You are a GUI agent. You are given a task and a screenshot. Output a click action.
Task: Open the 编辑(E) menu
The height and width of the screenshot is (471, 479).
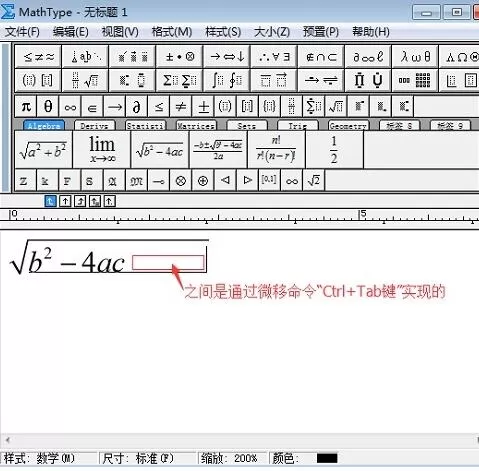tap(71, 32)
